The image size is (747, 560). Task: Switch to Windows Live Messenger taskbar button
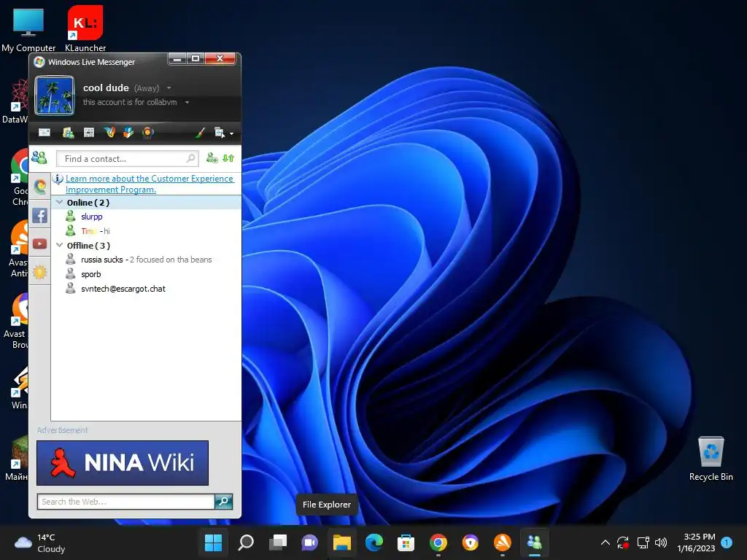pos(535,542)
